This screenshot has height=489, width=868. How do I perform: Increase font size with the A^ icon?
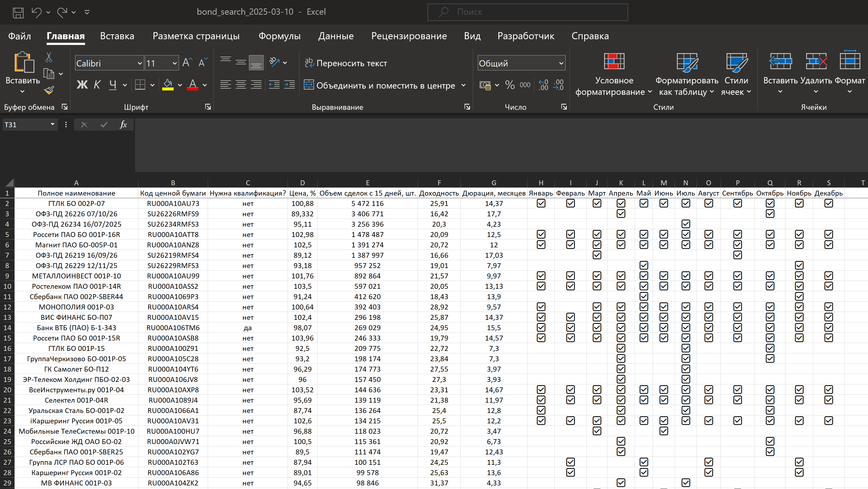pos(187,63)
